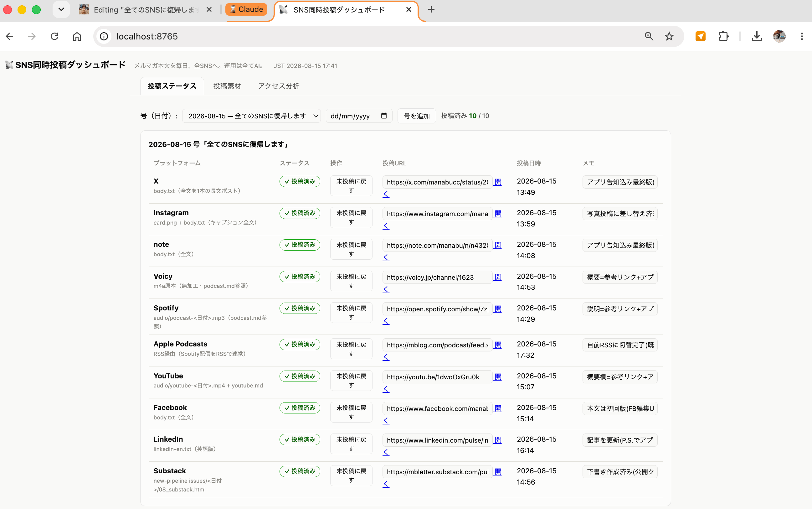812x509 pixels.
Task: Open the Substack post via 開 link
Action: pos(498,472)
